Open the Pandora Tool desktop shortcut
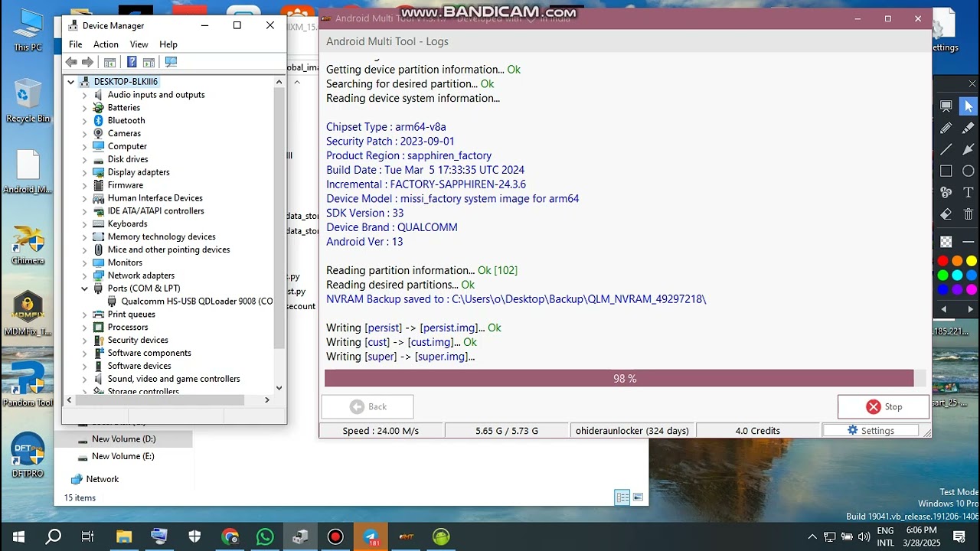 (x=28, y=384)
